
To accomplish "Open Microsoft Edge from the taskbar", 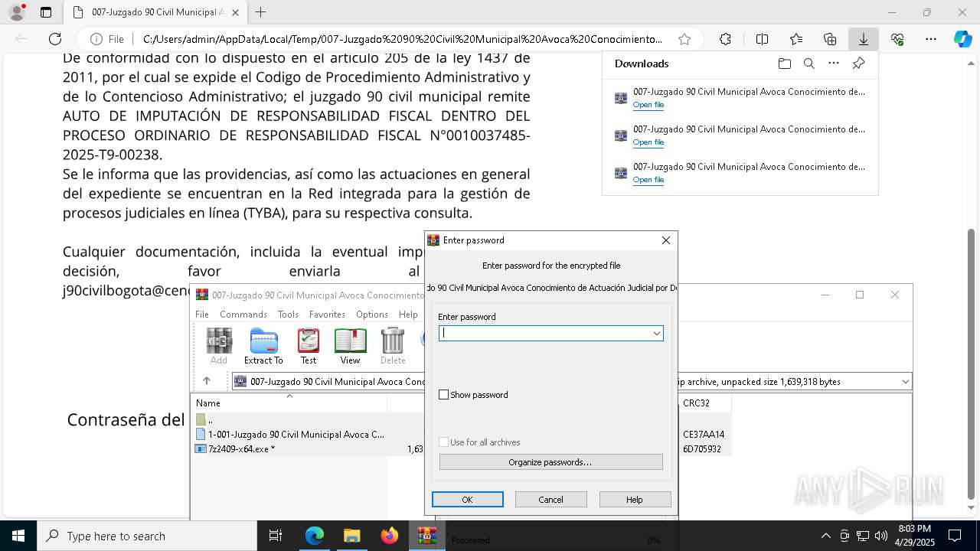I will point(315,536).
